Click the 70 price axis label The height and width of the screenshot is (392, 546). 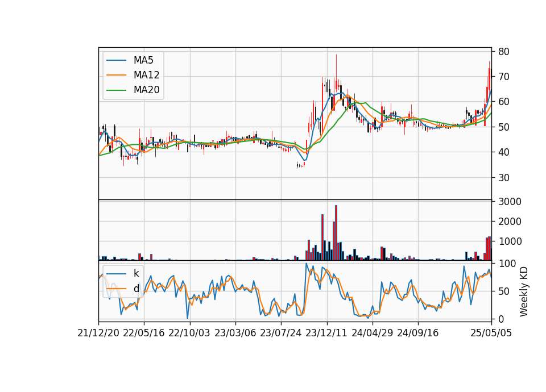coord(504,77)
